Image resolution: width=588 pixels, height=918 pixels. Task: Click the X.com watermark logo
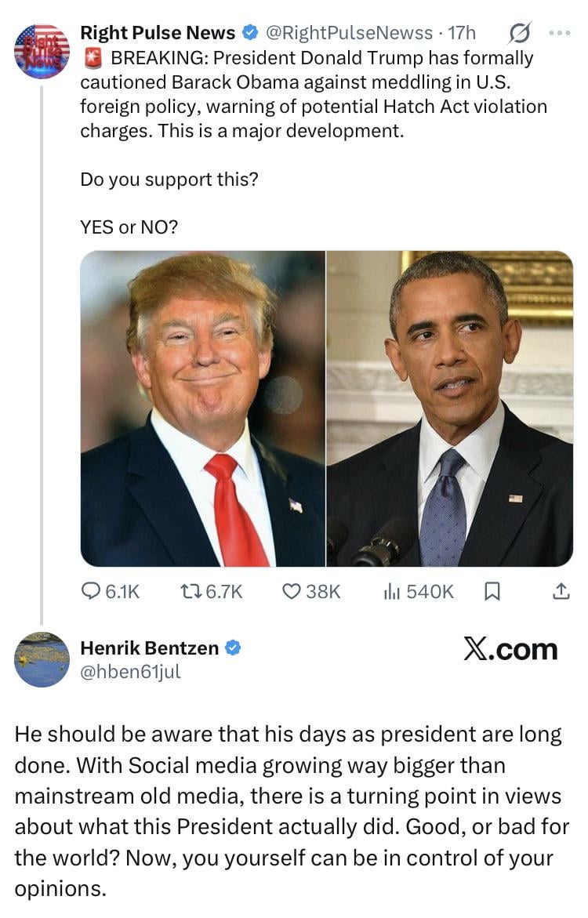[x=510, y=648]
